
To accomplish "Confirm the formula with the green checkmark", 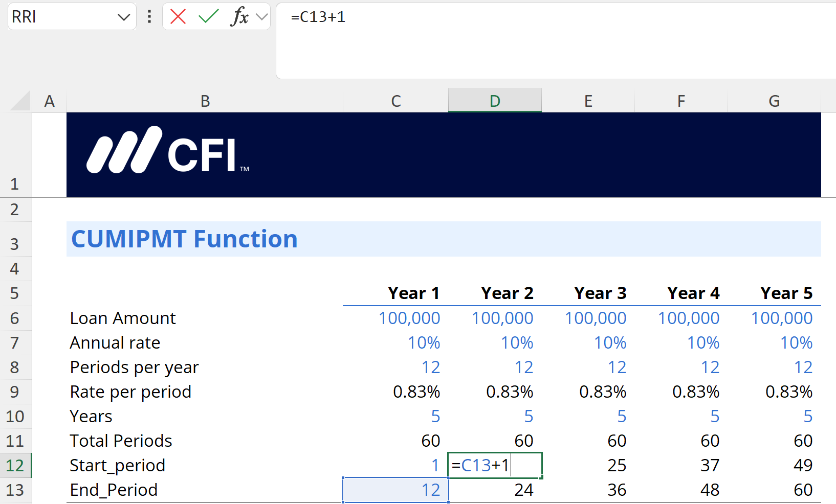I will (x=208, y=17).
